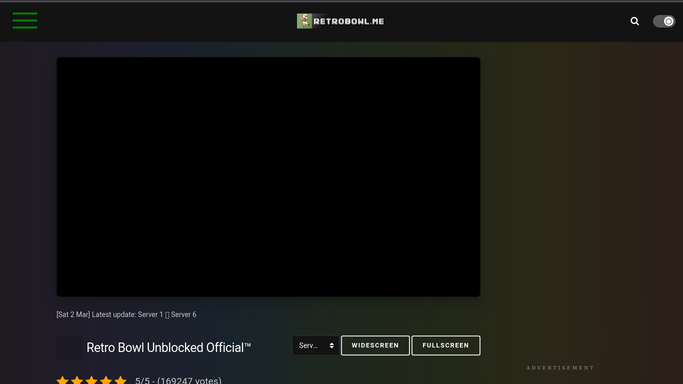Click the game thumbnail beside the title

[x=69, y=347]
